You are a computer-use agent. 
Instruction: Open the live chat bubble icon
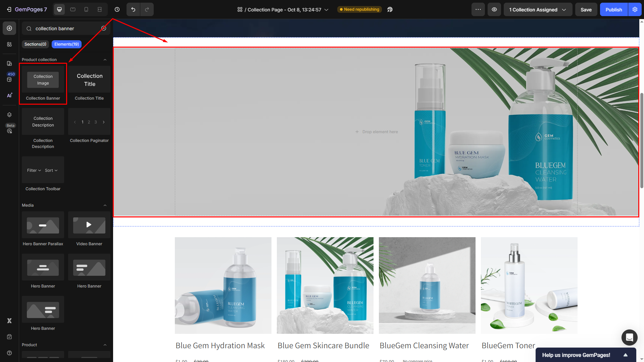[x=629, y=338]
